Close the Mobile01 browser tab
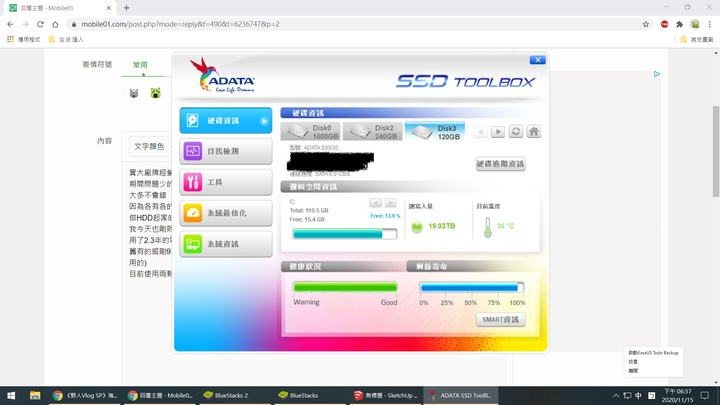 pos(109,8)
